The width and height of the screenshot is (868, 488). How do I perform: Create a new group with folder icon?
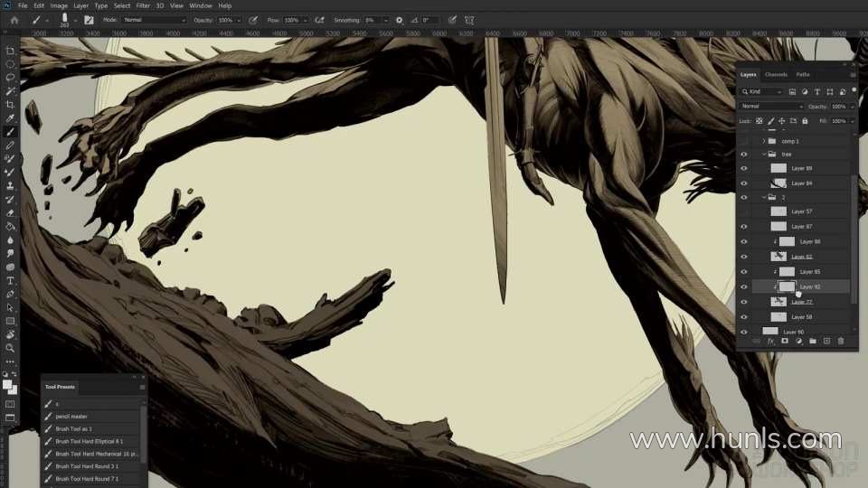812,341
